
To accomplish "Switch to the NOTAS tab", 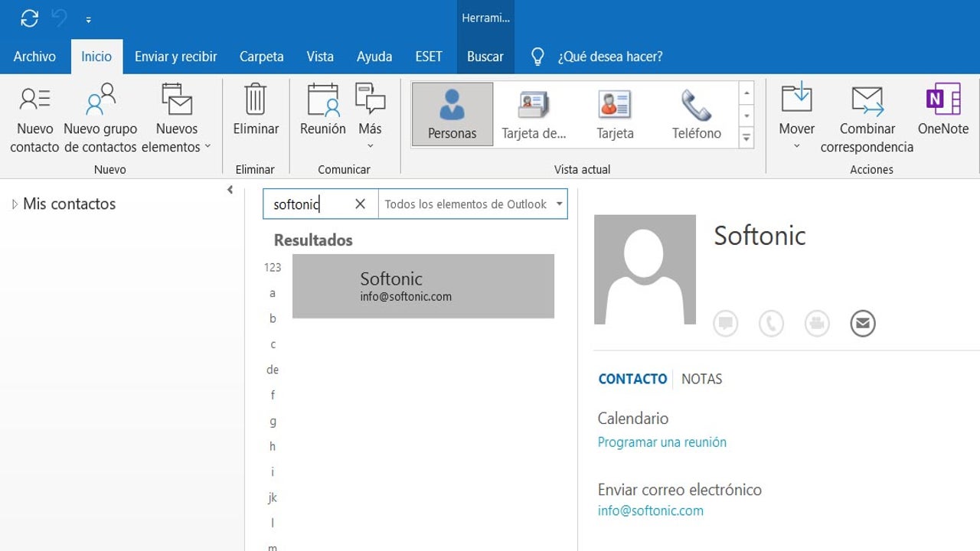I will pyautogui.click(x=701, y=378).
